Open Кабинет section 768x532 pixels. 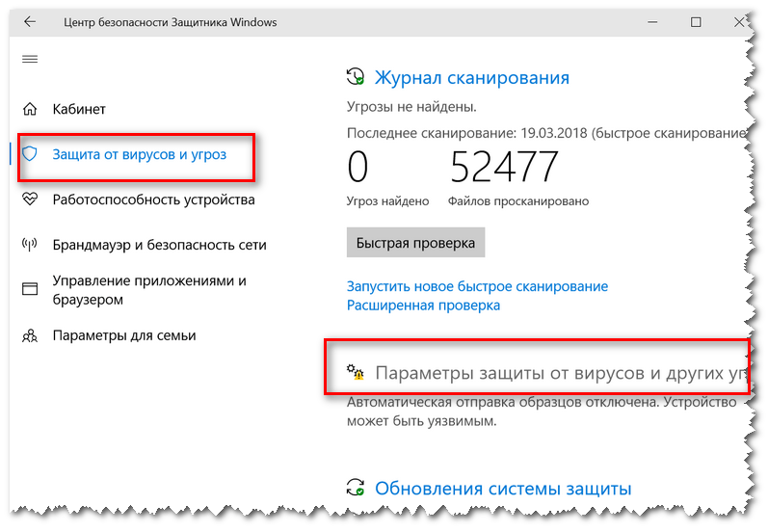pyautogui.click(x=79, y=109)
